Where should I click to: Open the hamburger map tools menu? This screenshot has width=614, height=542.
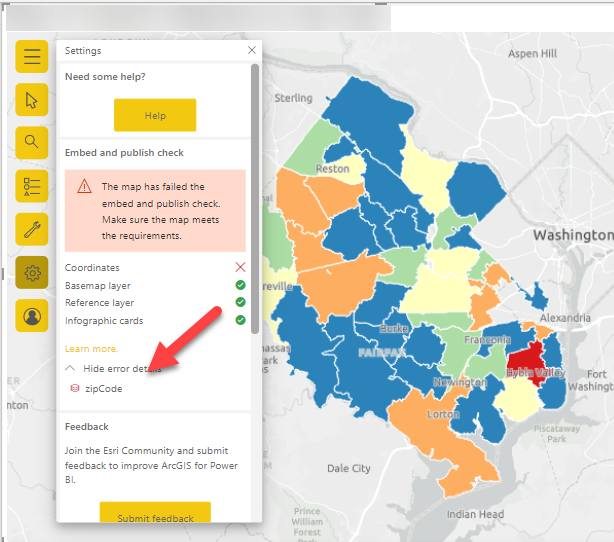[x=32, y=56]
